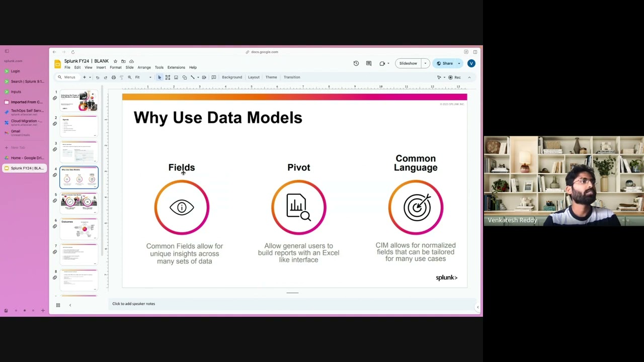Click the camera meeting icon

point(382,63)
